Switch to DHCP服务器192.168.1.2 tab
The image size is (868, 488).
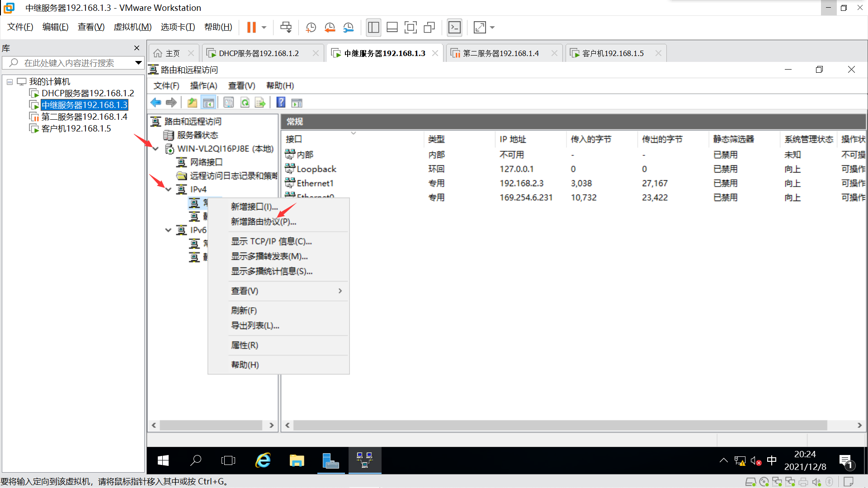[x=259, y=53]
